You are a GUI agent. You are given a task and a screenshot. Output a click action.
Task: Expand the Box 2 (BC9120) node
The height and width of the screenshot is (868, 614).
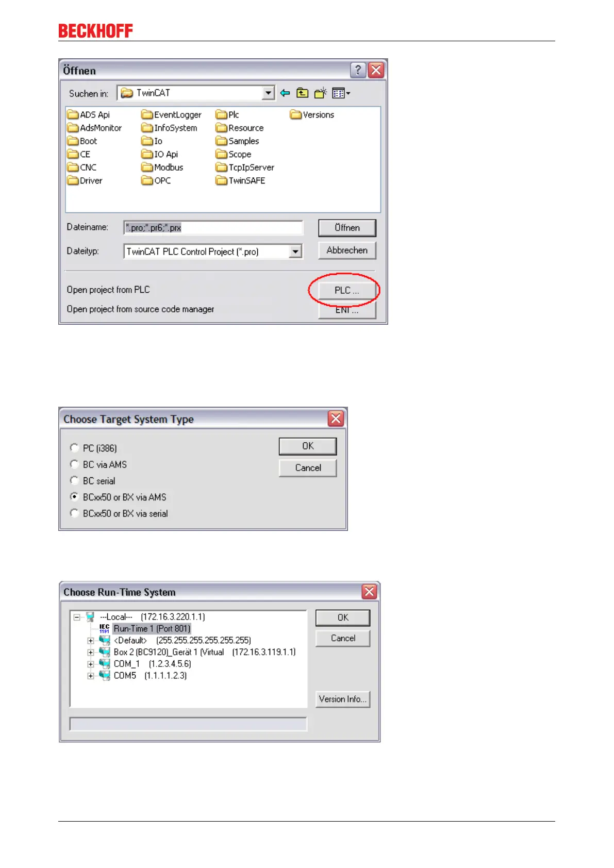(x=91, y=653)
